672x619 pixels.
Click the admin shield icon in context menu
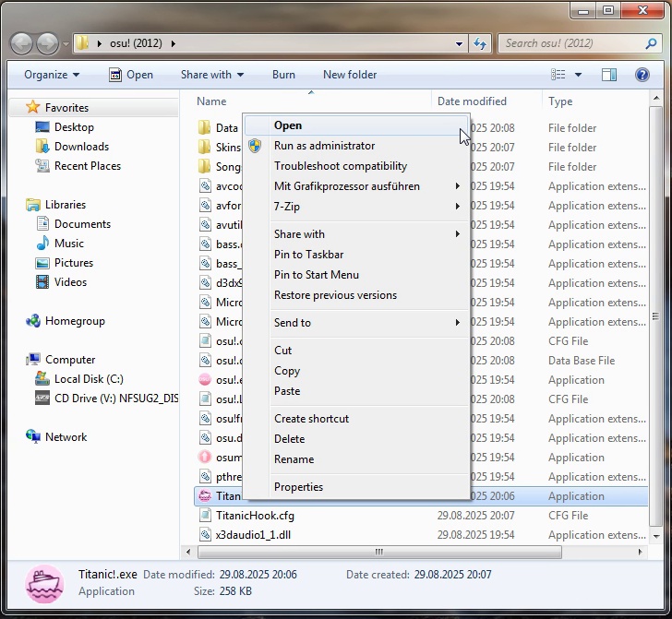[255, 146]
